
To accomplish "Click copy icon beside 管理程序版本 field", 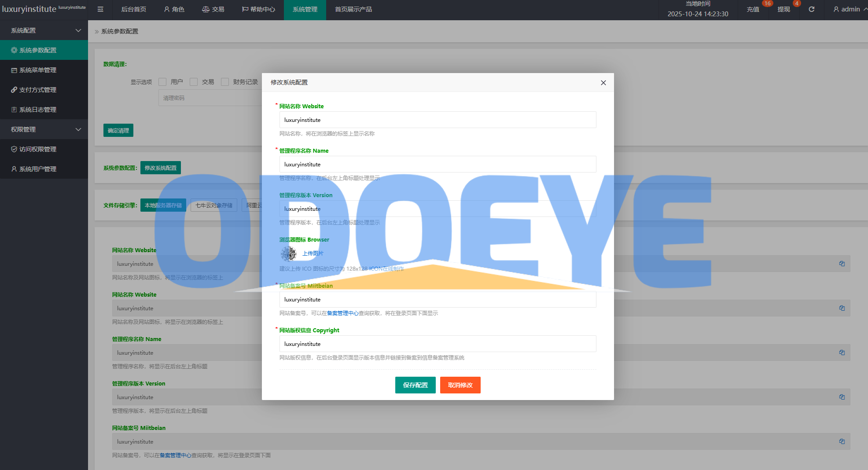I will click(842, 397).
